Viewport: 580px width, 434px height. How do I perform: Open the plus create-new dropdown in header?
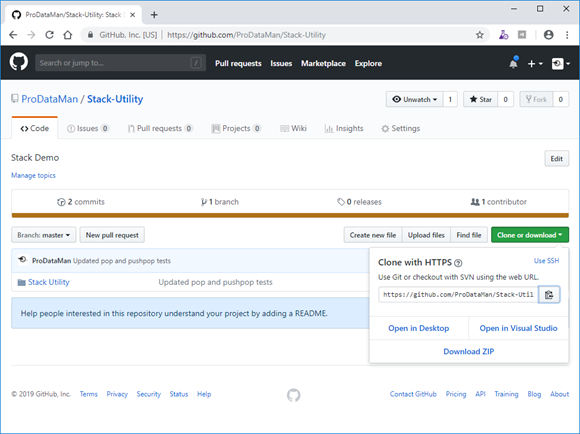pyautogui.click(x=535, y=64)
